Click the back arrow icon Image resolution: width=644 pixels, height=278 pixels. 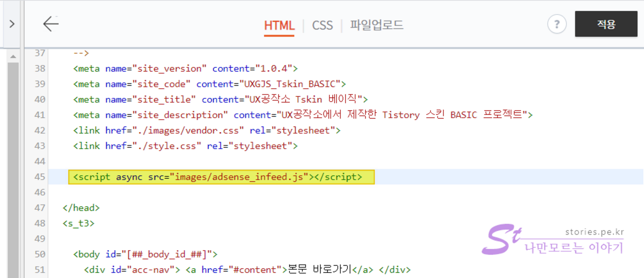[51, 24]
